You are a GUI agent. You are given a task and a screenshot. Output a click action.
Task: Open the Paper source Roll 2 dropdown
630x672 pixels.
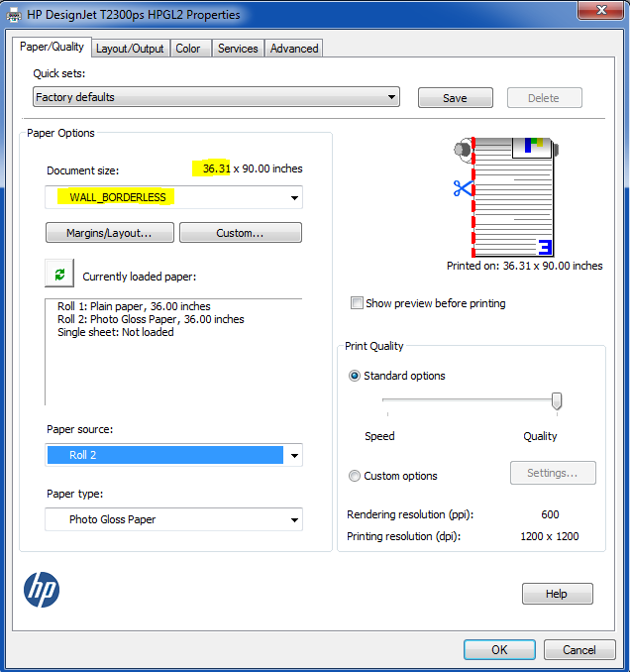point(174,455)
